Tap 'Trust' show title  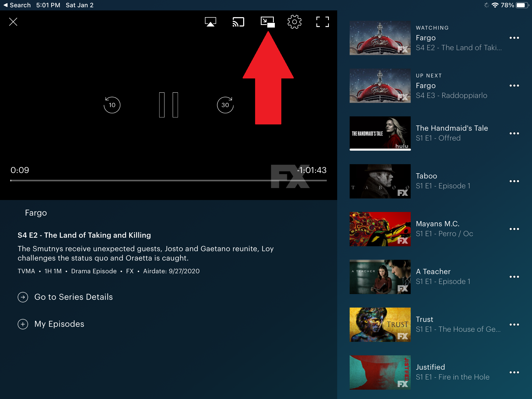pos(424,320)
